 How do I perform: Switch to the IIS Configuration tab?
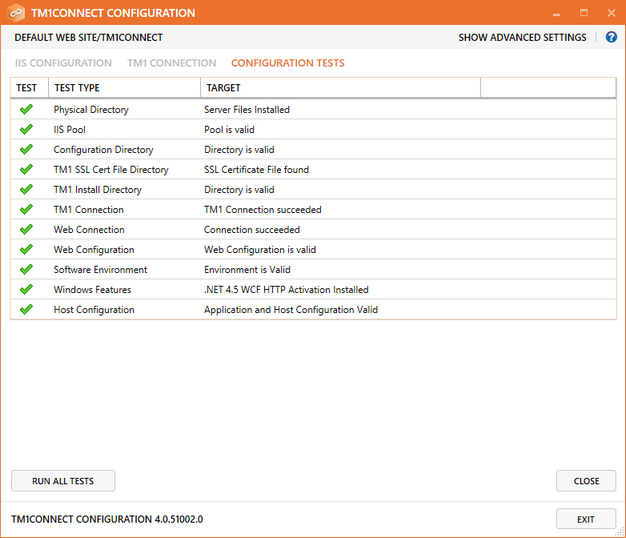click(63, 63)
